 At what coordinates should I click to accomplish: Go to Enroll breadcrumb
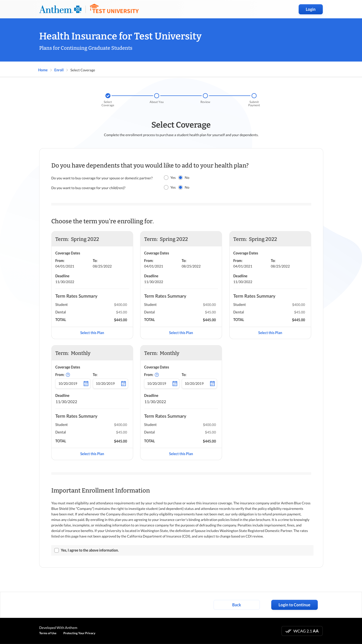[x=59, y=70]
